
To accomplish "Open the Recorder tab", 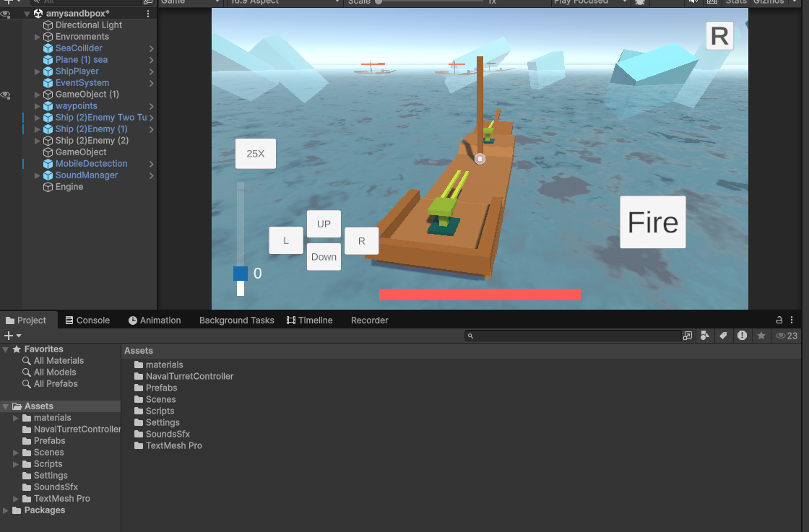I will [x=369, y=320].
